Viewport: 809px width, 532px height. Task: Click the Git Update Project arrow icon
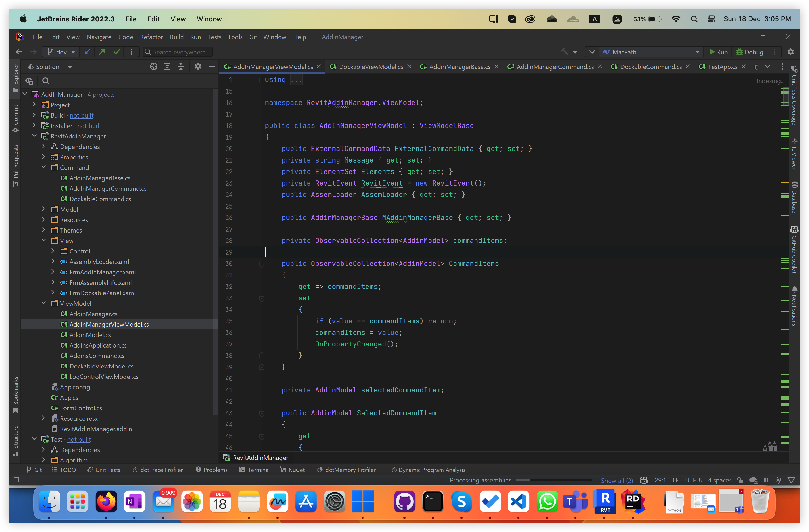pyautogui.click(x=87, y=52)
